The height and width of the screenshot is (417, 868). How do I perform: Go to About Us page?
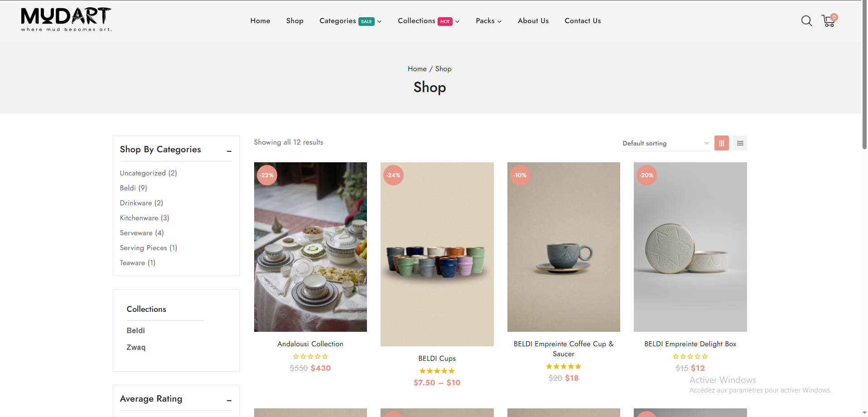click(x=533, y=21)
